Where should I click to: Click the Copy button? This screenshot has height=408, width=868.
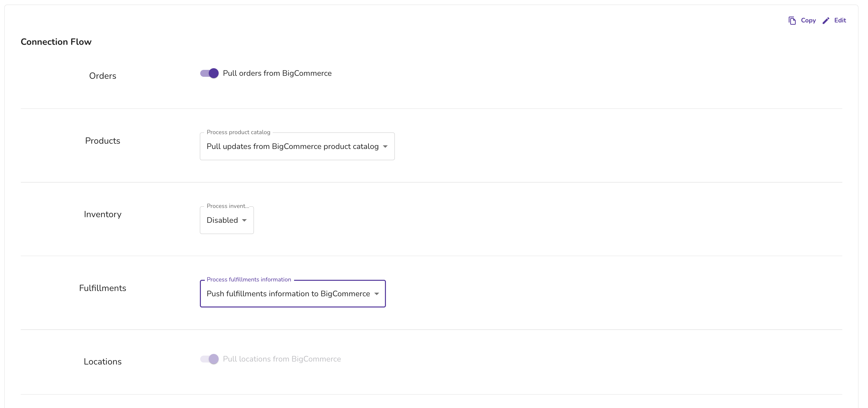[x=808, y=20]
